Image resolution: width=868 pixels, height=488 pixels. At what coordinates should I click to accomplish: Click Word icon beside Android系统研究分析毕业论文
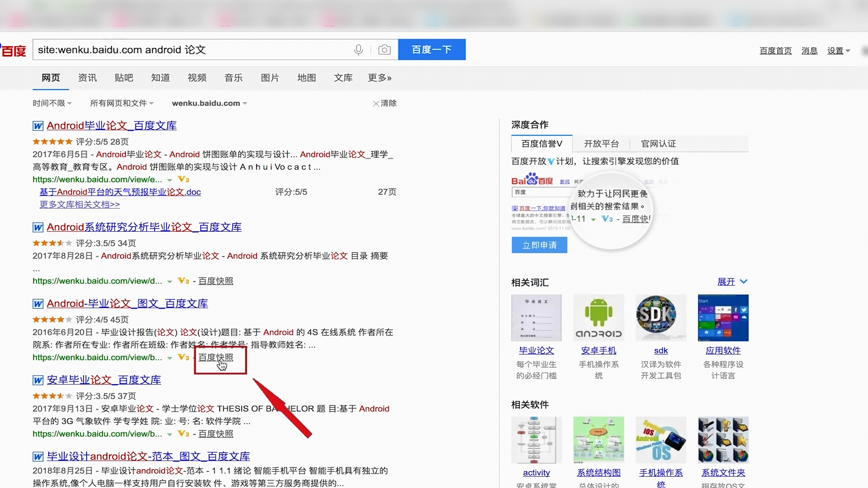pyautogui.click(x=38, y=227)
